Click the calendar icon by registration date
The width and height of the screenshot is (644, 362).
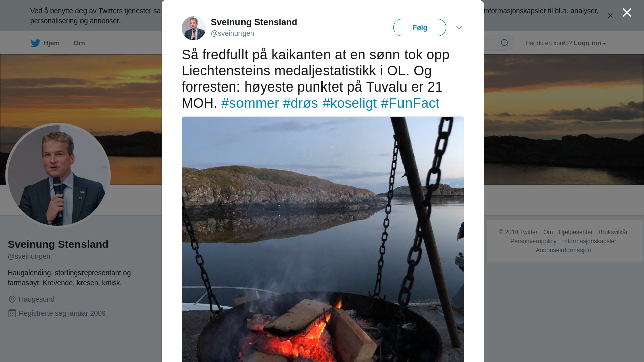(x=12, y=313)
